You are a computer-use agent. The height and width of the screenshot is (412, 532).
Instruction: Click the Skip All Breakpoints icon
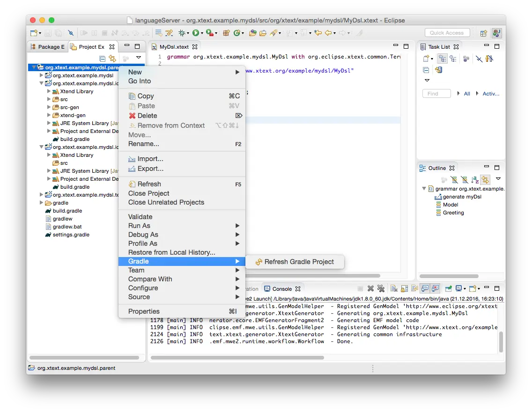pyautogui.click(x=71, y=33)
